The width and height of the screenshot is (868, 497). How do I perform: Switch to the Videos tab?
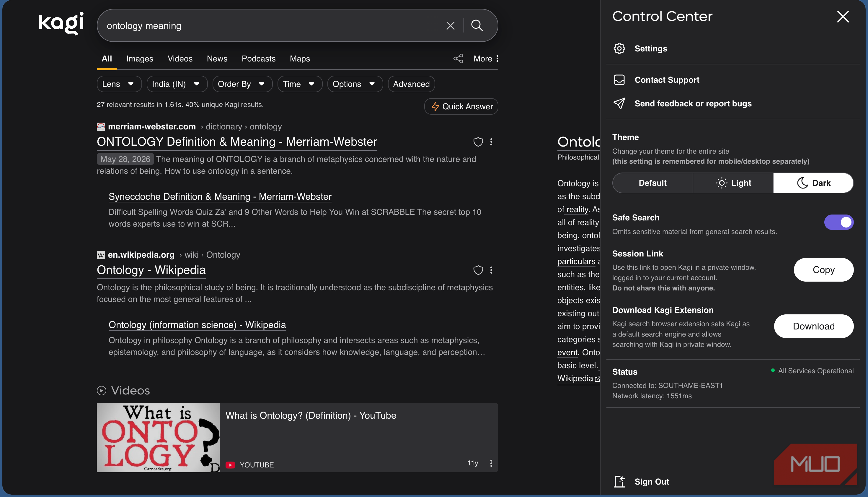point(180,59)
